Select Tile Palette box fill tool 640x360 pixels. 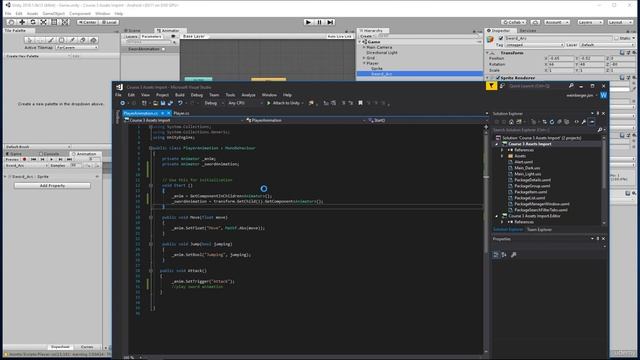point(61,40)
